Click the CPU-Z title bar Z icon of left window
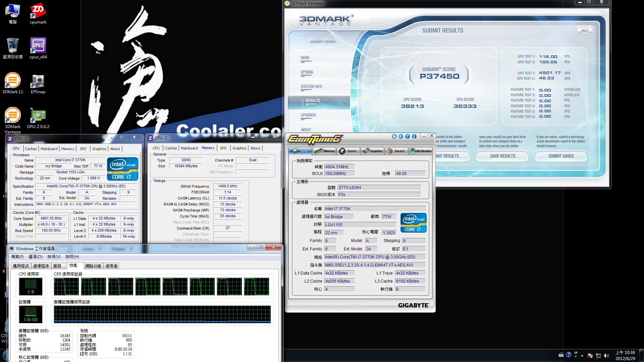 (10, 139)
